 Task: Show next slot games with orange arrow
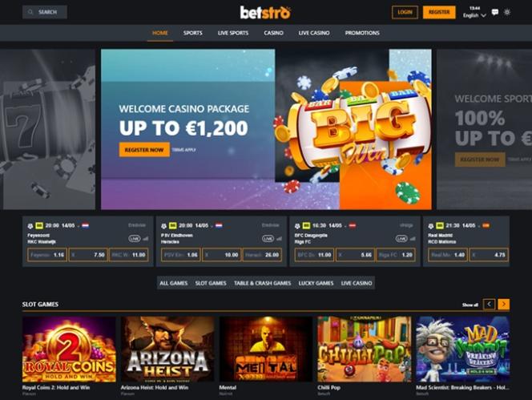point(503,305)
